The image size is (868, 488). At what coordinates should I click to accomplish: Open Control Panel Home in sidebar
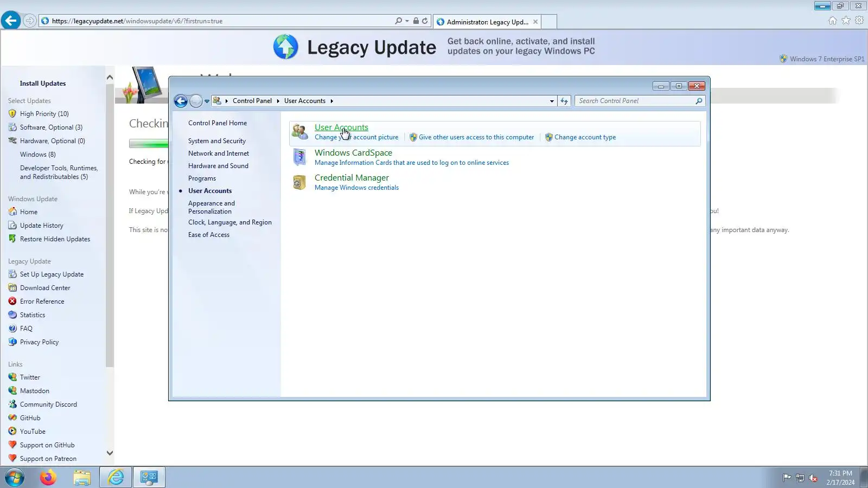click(x=218, y=123)
